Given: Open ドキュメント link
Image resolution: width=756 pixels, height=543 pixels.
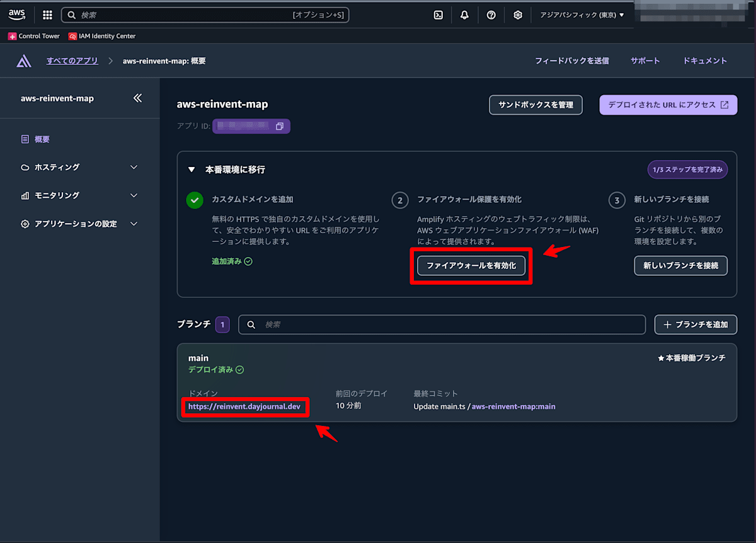Looking at the screenshot, I should click(x=705, y=61).
